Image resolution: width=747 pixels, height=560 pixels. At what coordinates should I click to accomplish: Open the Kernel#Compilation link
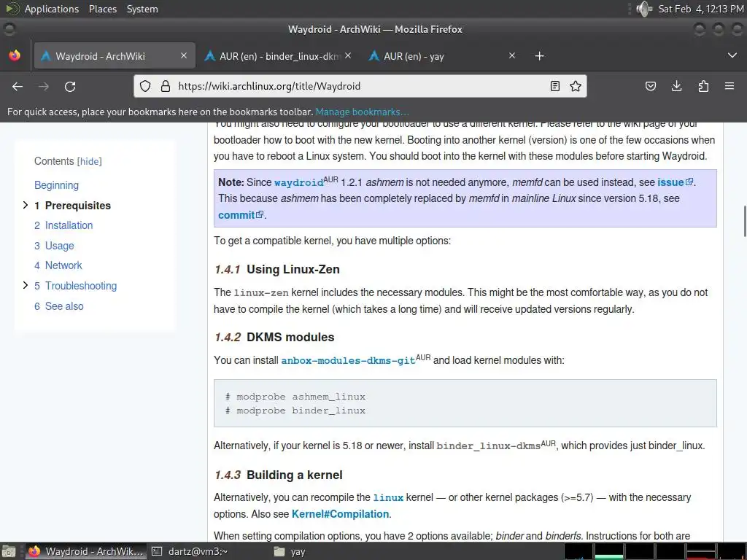(x=341, y=514)
